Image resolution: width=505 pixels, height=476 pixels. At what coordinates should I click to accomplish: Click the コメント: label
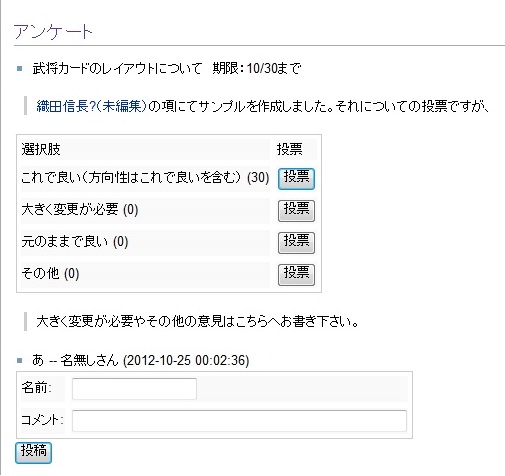click(x=42, y=420)
